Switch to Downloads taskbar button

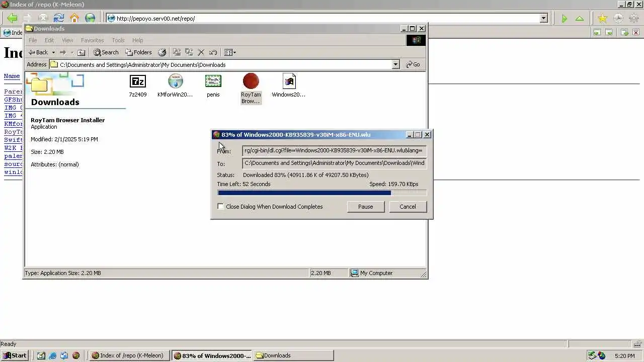[293, 355]
